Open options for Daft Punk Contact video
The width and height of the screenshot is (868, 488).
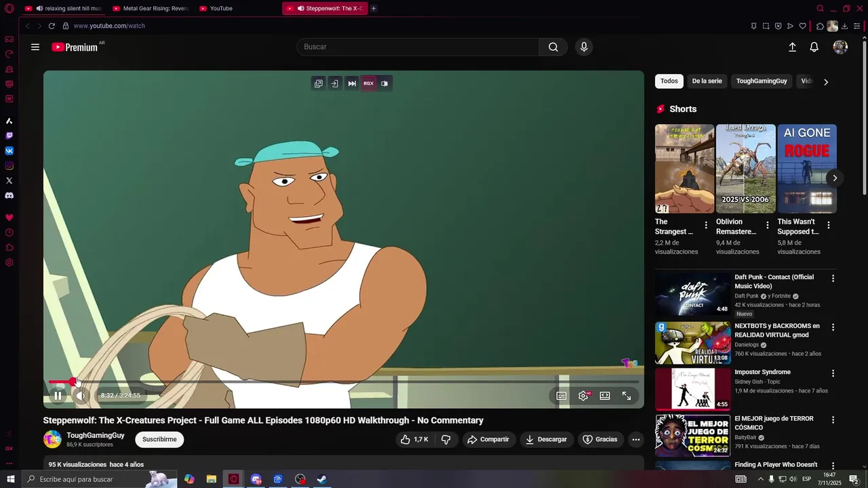[x=833, y=278]
